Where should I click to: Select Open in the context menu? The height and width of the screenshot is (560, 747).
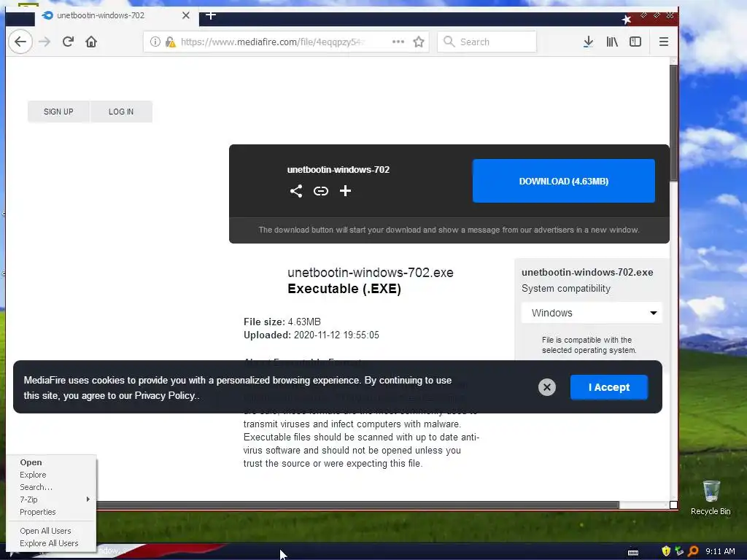[52, 462]
